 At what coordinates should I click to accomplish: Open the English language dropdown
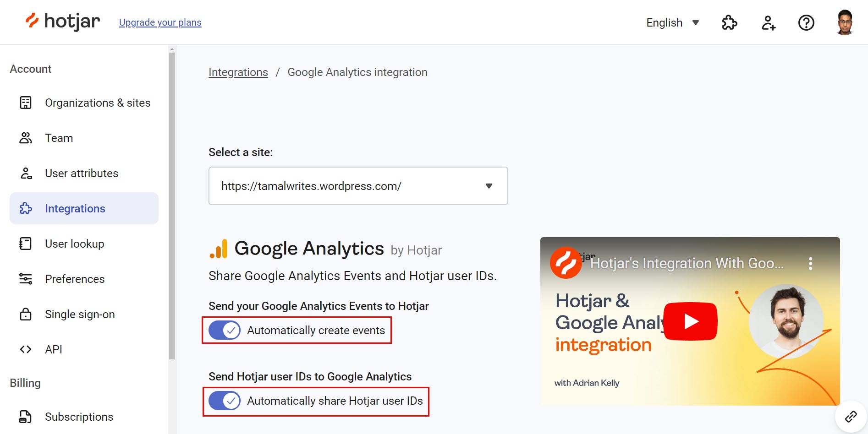672,22
